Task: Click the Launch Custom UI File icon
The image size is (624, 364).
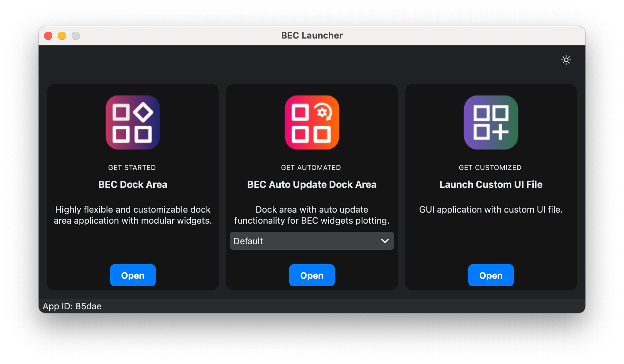Action: 491,122
